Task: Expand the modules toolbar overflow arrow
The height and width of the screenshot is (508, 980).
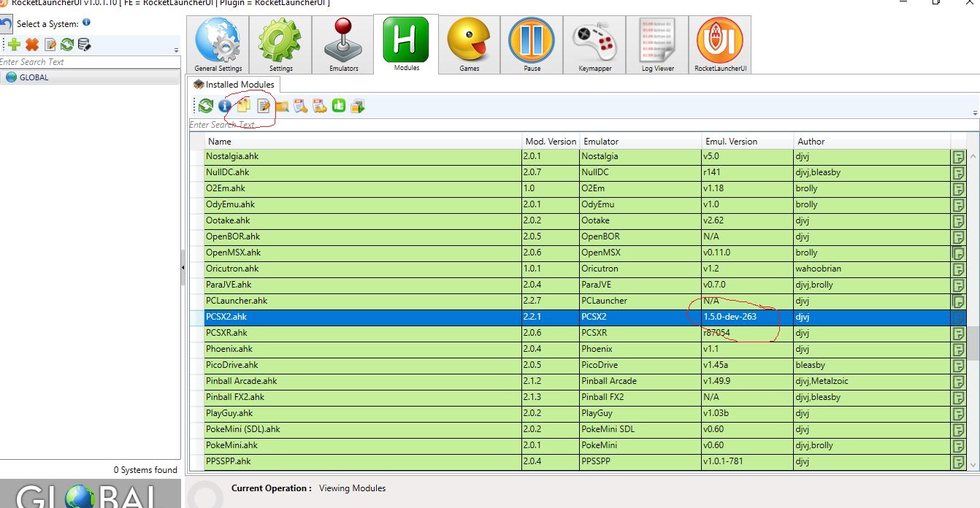Action: tap(976, 113)
